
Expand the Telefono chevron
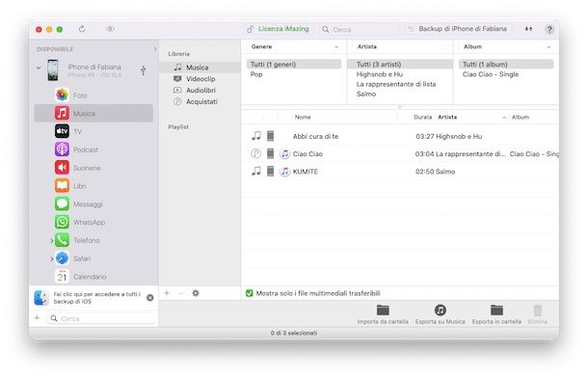click(51, 241)
